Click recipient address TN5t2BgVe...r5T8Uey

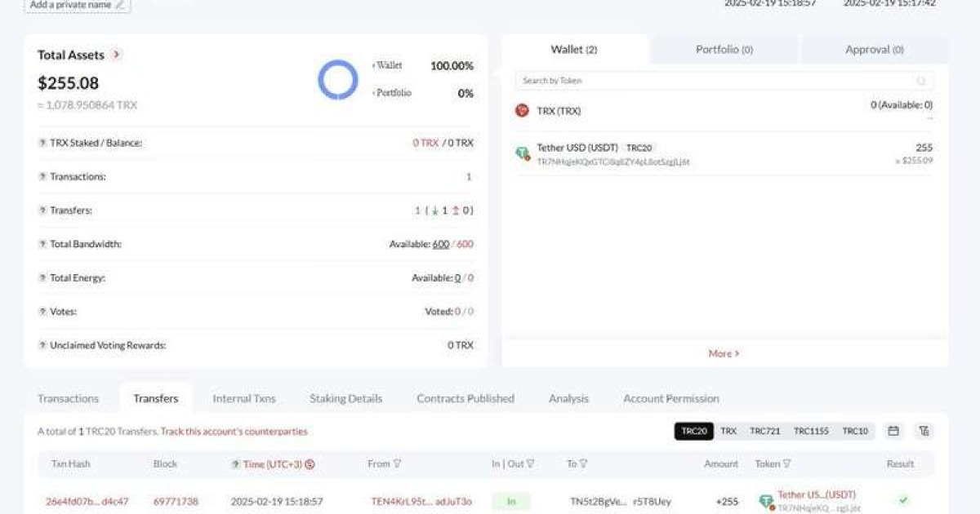[621, 501]
